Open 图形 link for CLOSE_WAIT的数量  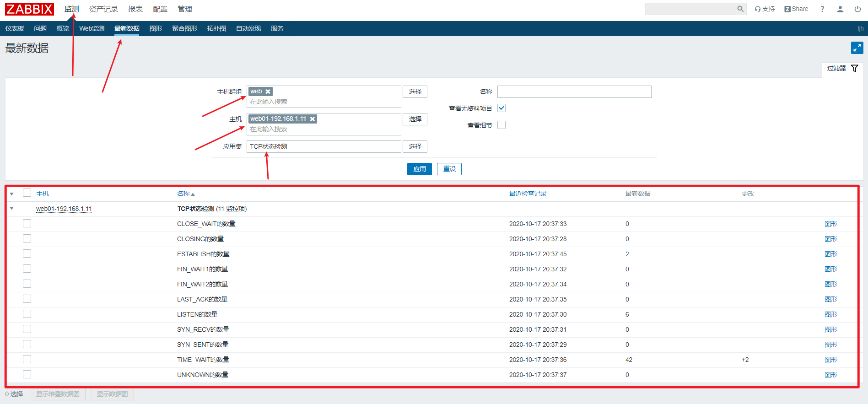click(x=831, y=224)
